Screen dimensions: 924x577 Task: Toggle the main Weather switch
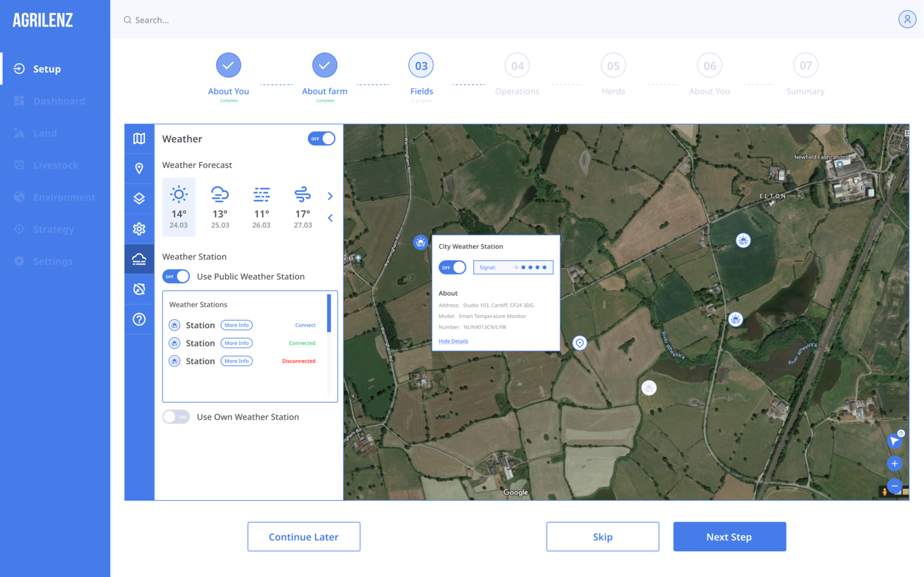coord(321,139)
